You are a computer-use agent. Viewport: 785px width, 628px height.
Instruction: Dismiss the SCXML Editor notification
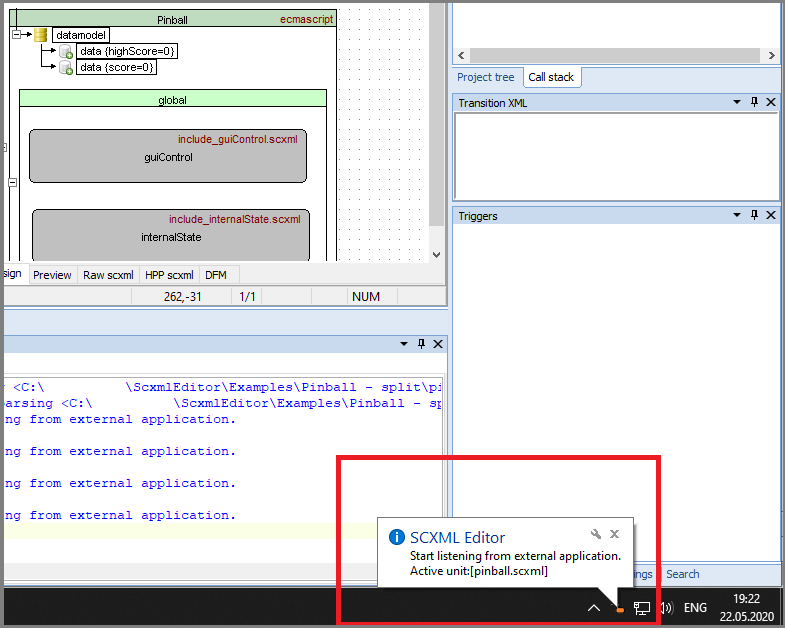pos(614,534)
